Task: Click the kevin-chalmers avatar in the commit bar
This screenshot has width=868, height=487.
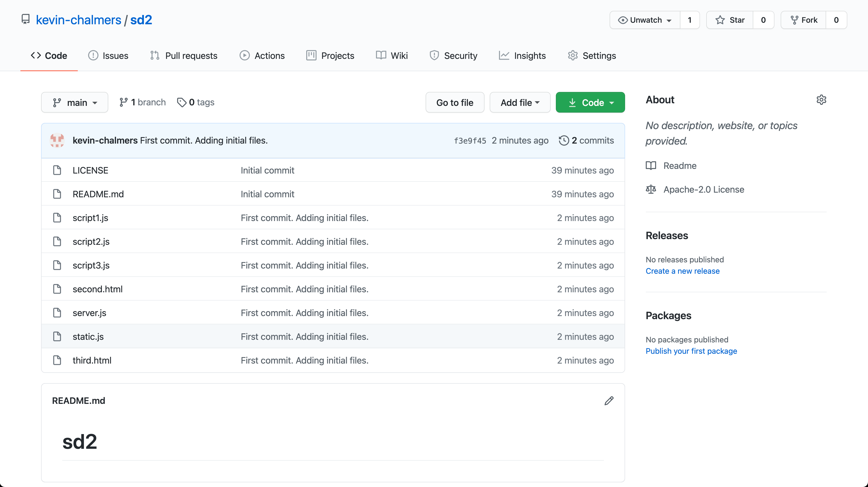Action: 57,140
